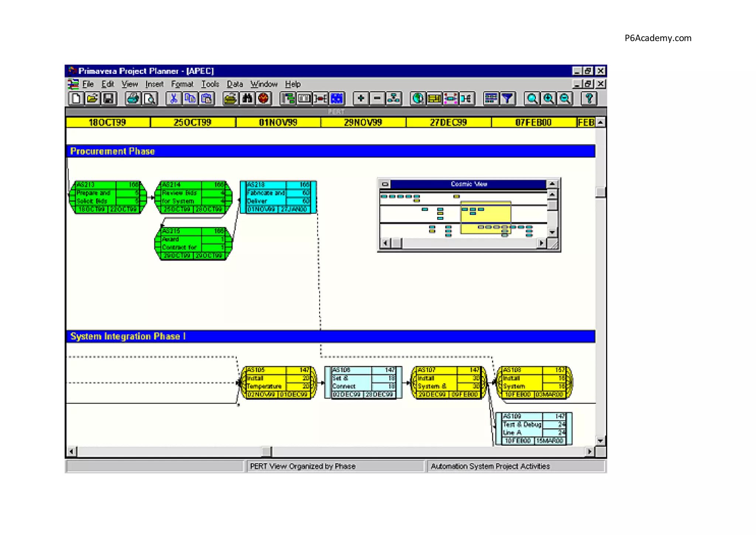
Task: Click the Filter funnel icon
Action: (508, 99)
